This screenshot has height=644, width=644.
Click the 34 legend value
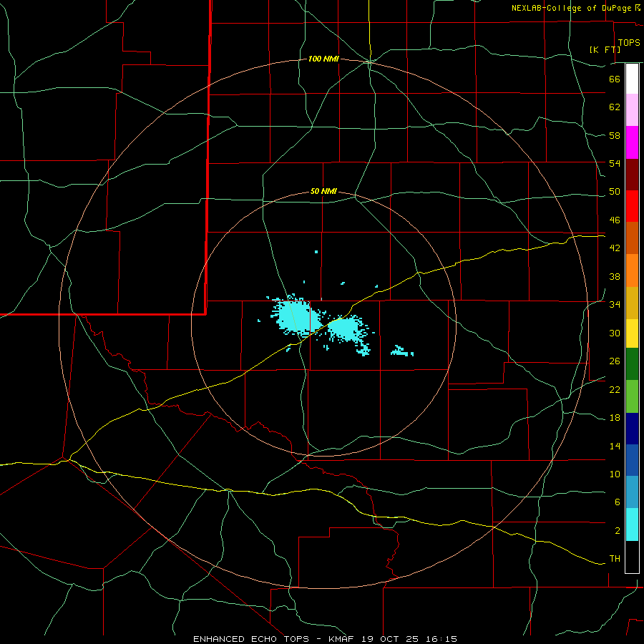point(615,305)
